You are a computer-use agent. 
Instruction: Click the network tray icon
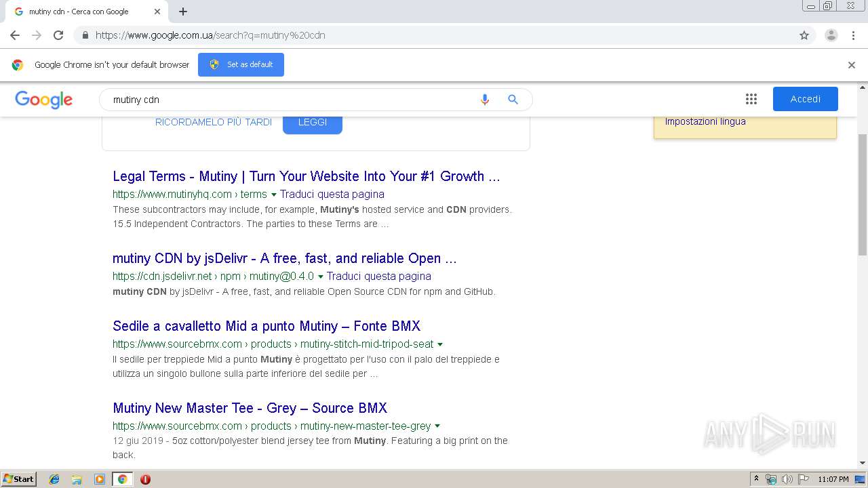point(771,479)
